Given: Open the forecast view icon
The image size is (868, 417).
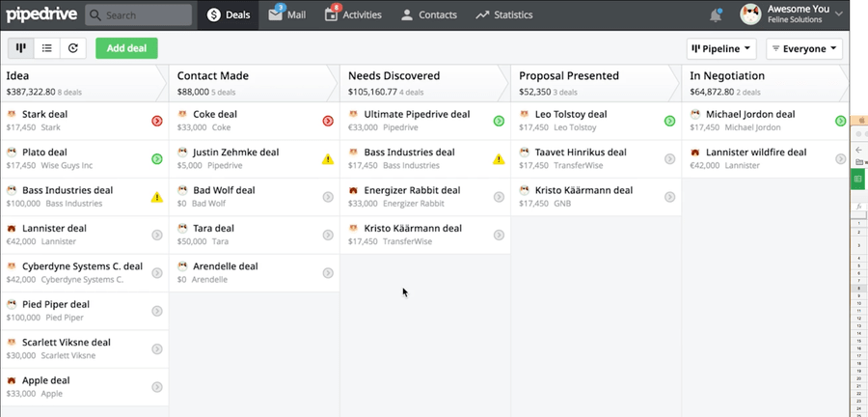Looking at the screenshot, I should tap(73, 48).
